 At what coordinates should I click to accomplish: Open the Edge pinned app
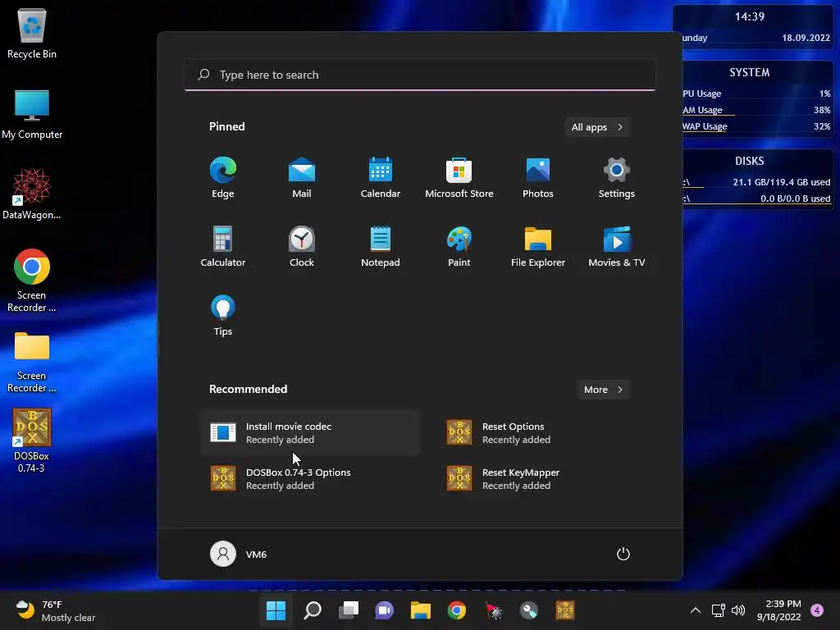point(223,178)
